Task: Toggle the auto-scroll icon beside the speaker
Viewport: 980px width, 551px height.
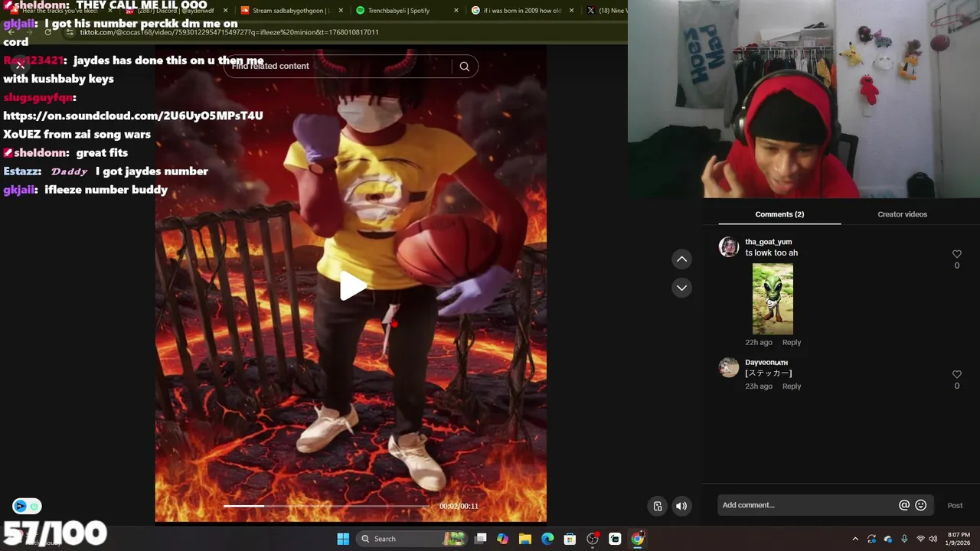Action: coord(658,506)
